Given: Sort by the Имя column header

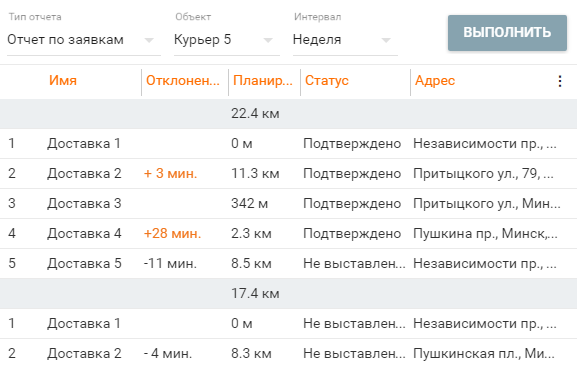Looking at the screenshot, I should [x=63, y=81].
